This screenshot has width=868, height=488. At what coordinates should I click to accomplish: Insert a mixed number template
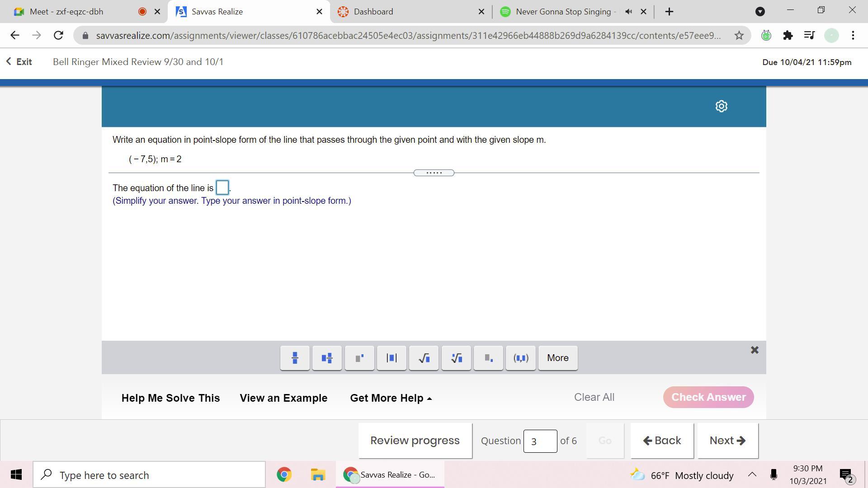click(x=327, y=358)
